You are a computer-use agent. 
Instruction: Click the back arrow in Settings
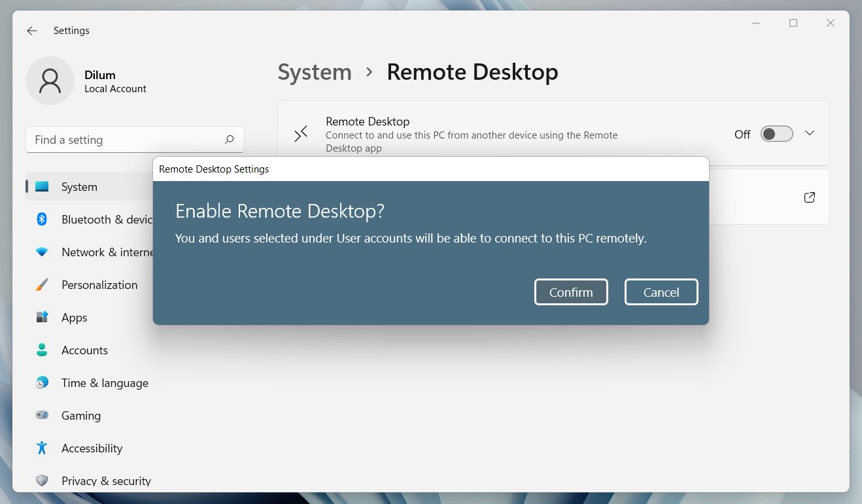(31, 30)
